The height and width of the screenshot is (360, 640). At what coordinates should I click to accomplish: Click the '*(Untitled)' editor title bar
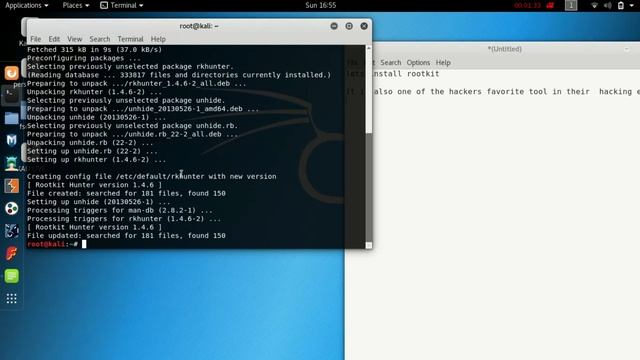(x=504, y=49)
